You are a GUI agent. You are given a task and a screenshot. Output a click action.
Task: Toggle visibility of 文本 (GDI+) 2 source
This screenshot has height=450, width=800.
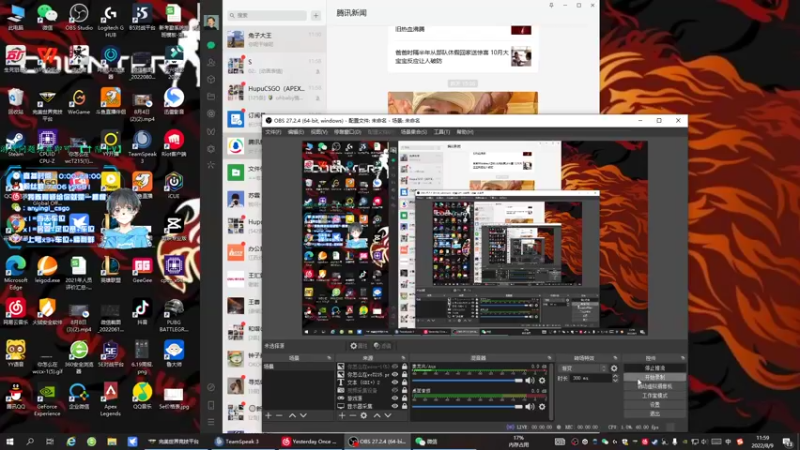(395, 382)
